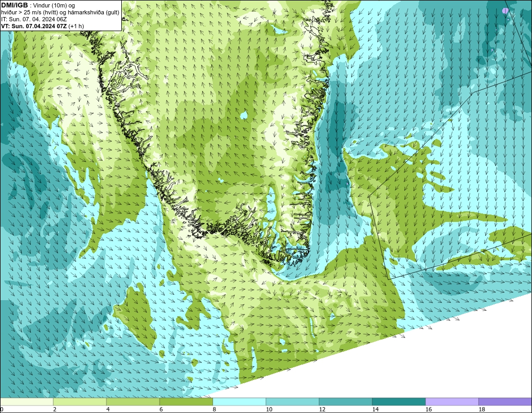532x413 pixels.
Task: Click the legend scale label '16'
Action: (x=428, y=409)
